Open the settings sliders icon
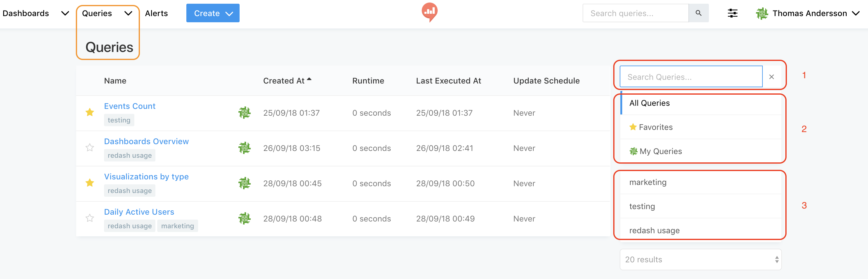 click(732, 14)
